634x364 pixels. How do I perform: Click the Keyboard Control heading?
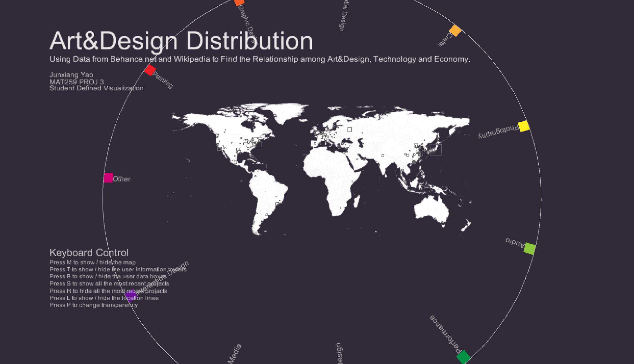(x=89, y=253)
